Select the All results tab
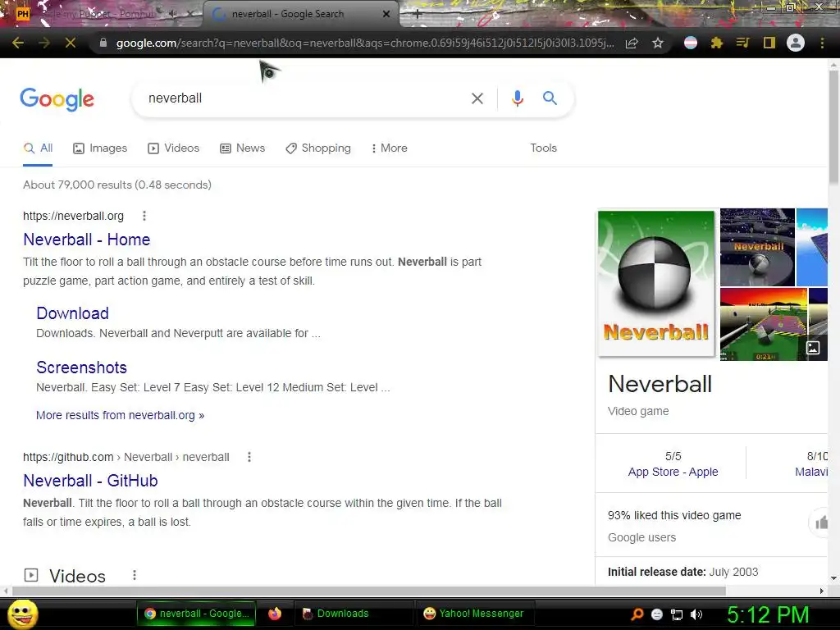This screenshot has height=630, width=840. [x=38, y=148]
